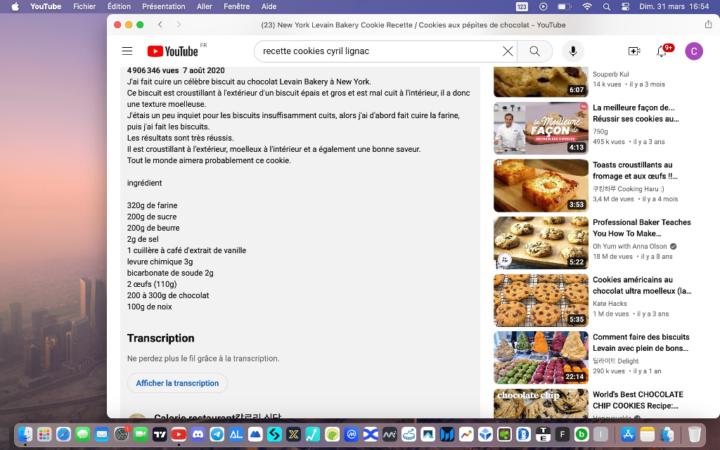Open Launchpad in the Dock
The width and height of the screenshot is (720, 450).
point(44,434)
